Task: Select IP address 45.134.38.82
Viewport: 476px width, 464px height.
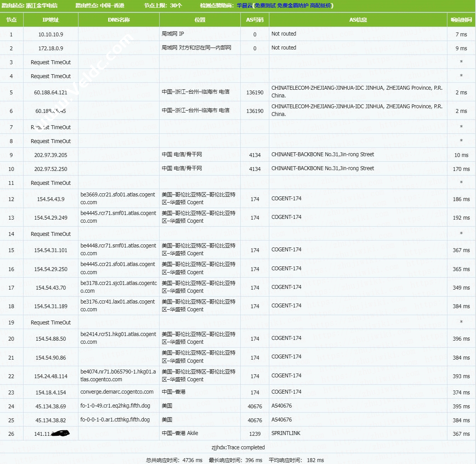Action: (51, 420)
